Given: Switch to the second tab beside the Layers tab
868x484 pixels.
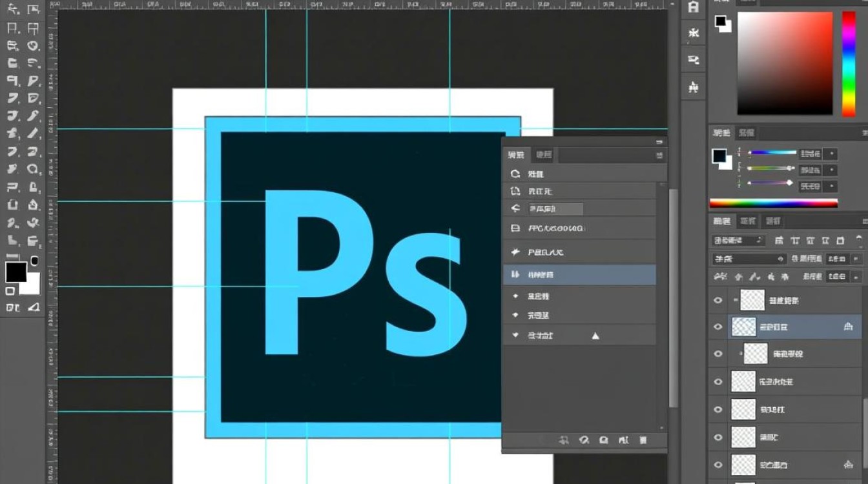Looking at the screenshot, I should (747, 221).
